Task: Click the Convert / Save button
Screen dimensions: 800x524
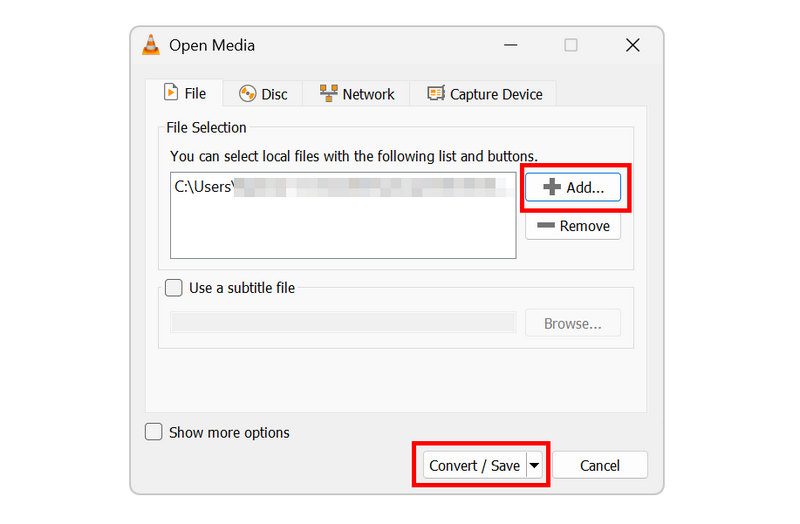Action: 474,465
